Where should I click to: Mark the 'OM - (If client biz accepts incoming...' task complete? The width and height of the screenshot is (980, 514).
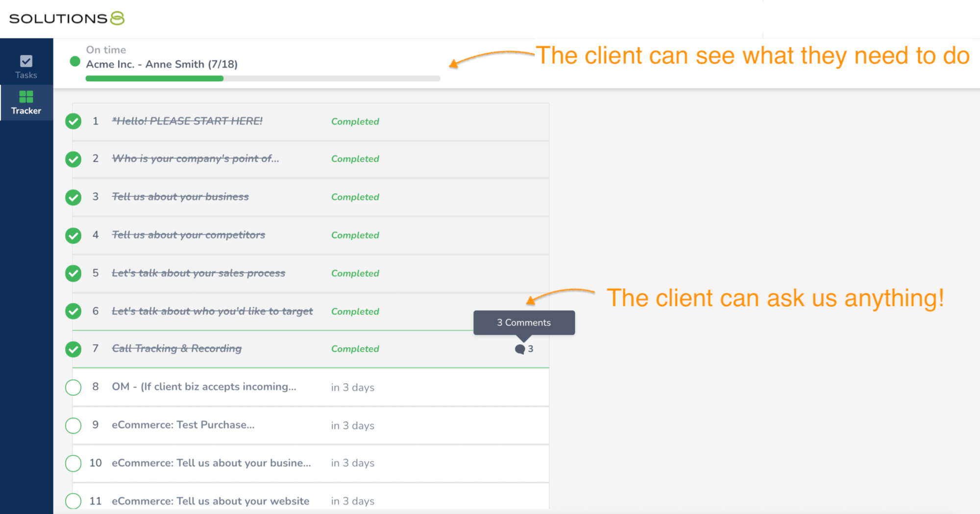(73, 387)
